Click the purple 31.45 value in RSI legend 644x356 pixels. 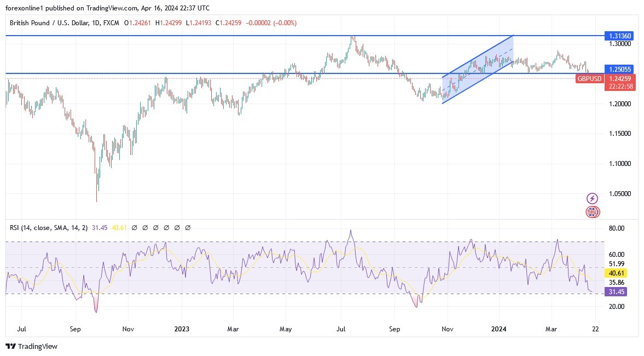[x=100, y=228]
